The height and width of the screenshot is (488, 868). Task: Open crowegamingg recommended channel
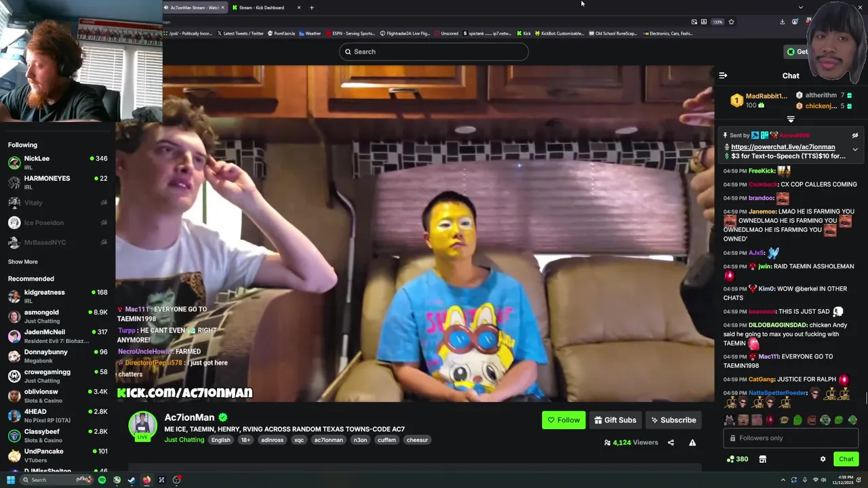click(x=58, y=376)
